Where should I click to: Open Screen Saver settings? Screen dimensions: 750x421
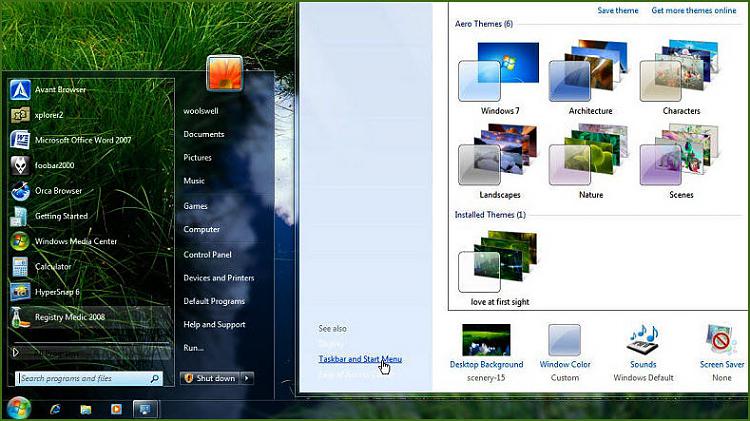(722, 353)
